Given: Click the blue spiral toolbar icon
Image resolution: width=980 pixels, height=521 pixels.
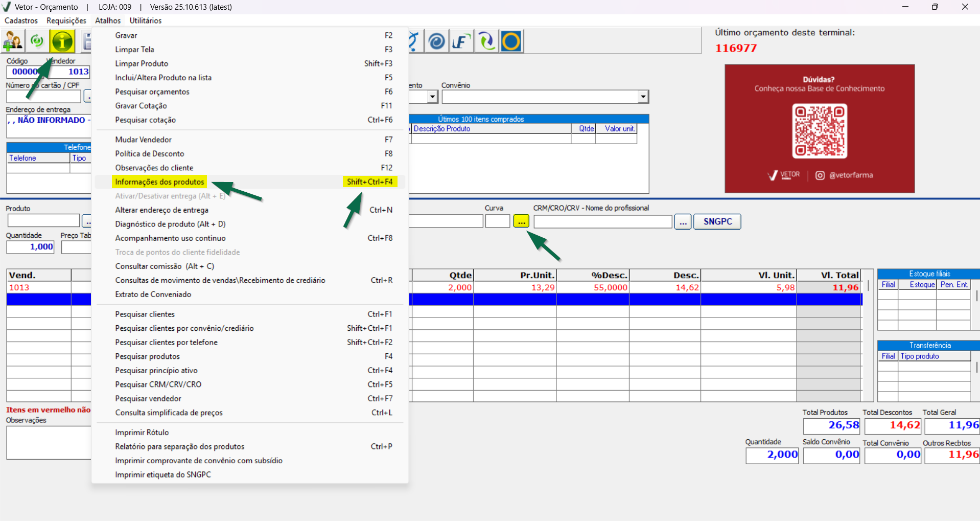Looking at the screenshot, I should tap(436, 41).
